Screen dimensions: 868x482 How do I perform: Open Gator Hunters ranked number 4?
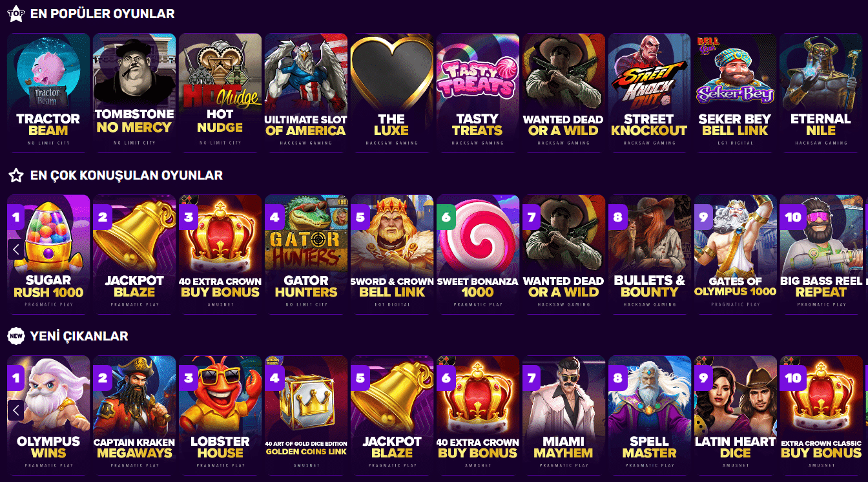[306, 255]
